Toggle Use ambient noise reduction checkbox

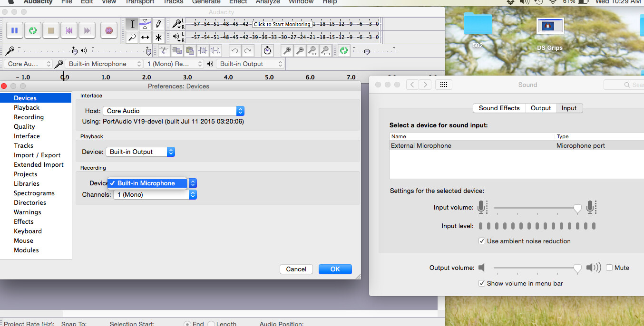[482, 241]
